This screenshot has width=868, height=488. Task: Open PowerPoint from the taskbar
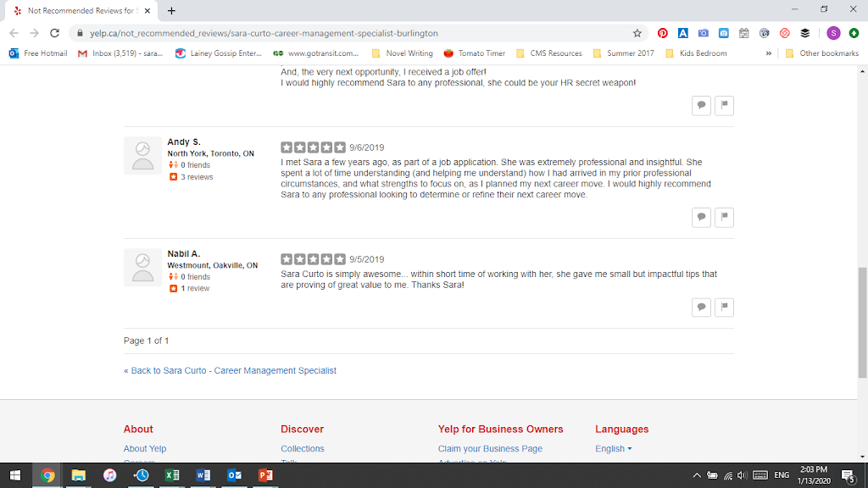[x=265, y=475]
